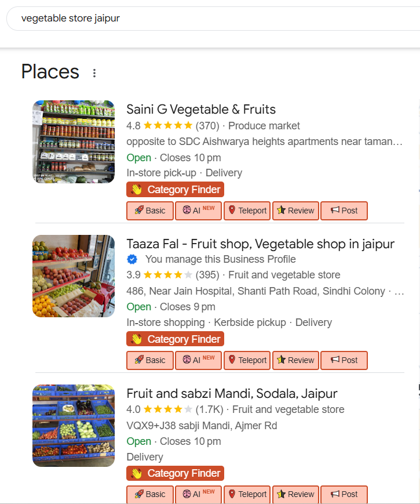Click the search box containing vegetable store jaipur
The image size is (420, 504).
pos(209,19)
